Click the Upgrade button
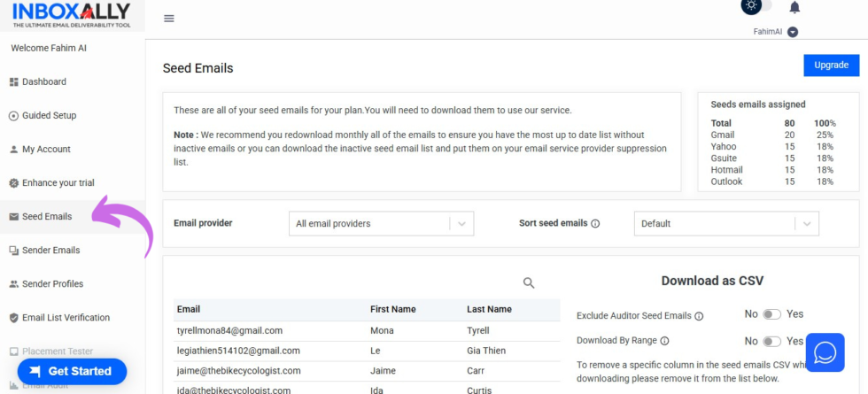 point(831,66)
